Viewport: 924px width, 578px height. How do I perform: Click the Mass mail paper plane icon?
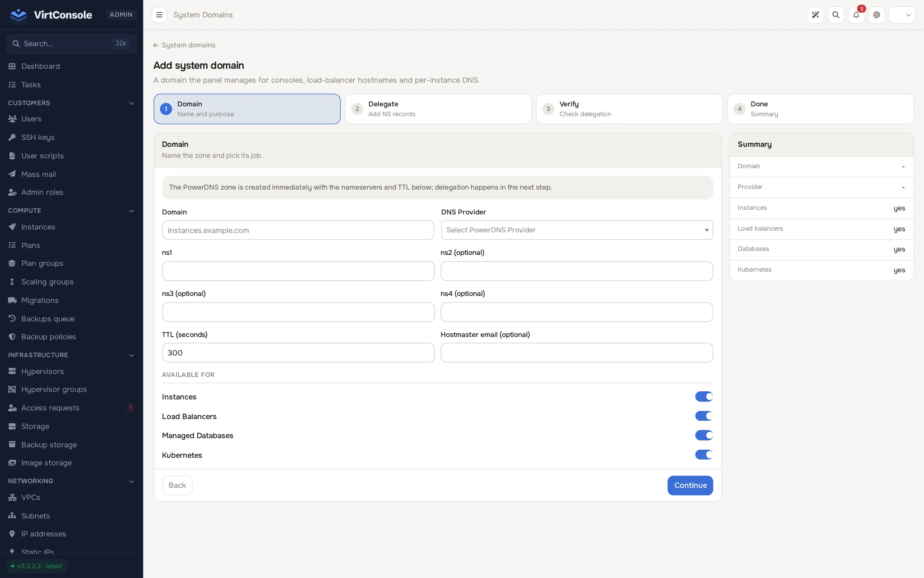[x=12, y=174]
